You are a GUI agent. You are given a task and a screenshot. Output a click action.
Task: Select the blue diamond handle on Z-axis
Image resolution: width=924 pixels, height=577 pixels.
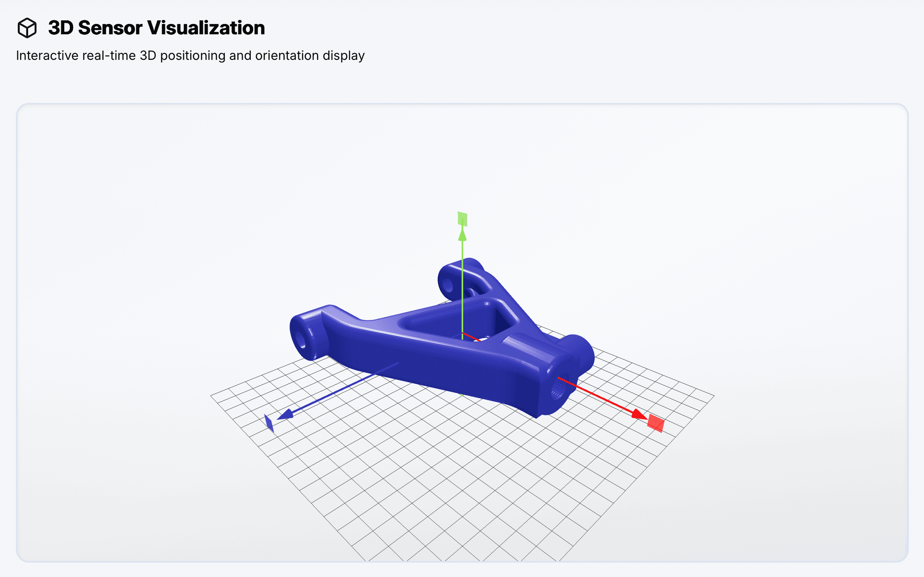click(x=269, y=423)
